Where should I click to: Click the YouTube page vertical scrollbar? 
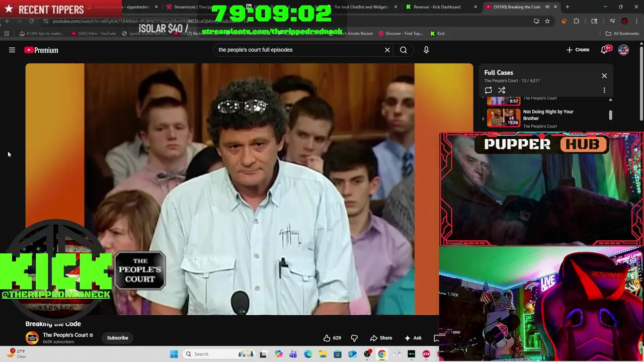(641, 83)
